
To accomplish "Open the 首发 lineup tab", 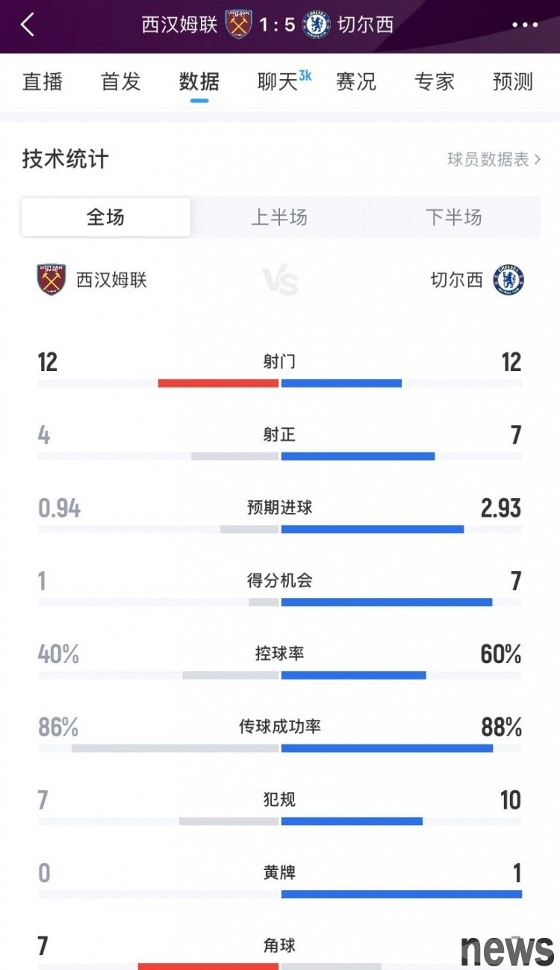I will (121, 82).
